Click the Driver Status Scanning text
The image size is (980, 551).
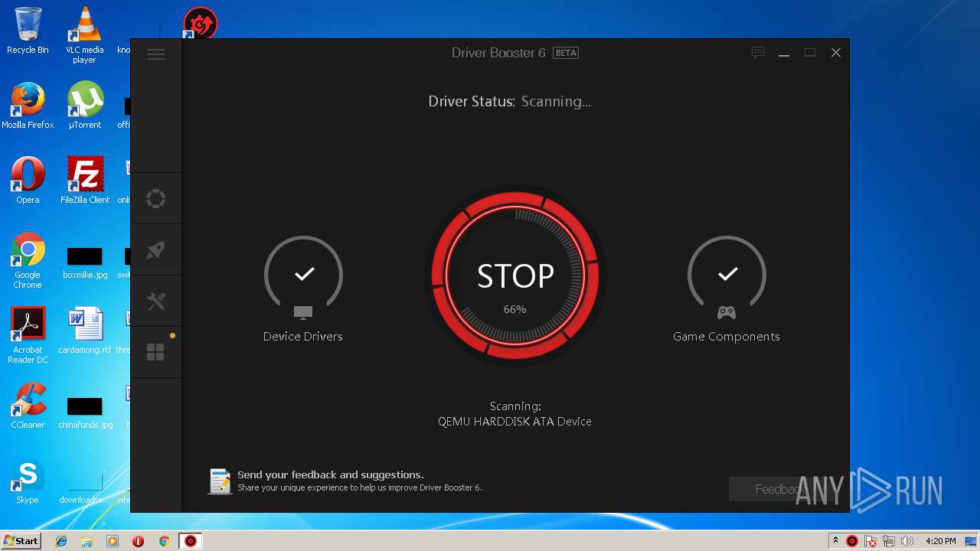pos(510,101)
